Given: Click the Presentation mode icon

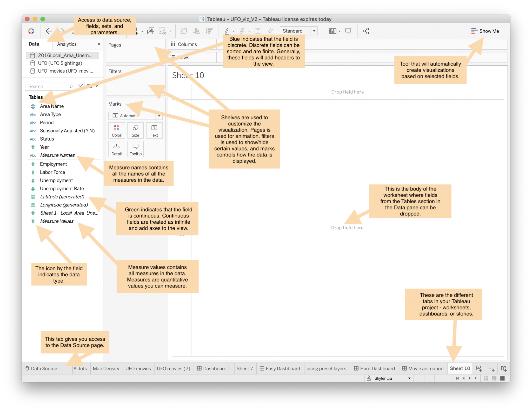Looking at the screenshot, I should [348, 31].
